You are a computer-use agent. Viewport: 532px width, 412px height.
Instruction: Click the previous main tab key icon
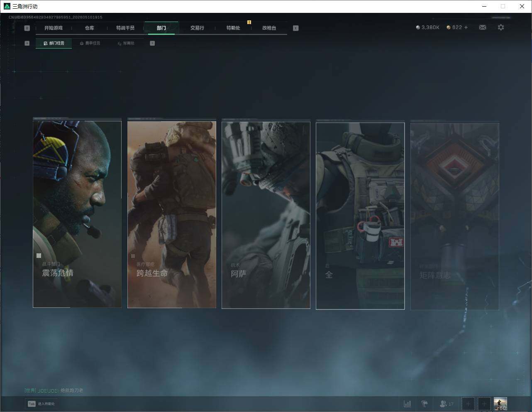tap(27, 28)
